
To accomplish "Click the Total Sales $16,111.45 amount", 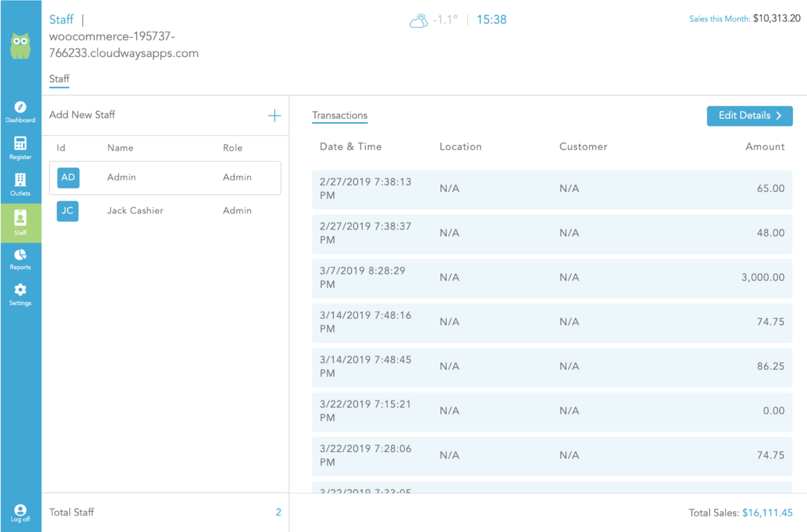I will 767,512.
